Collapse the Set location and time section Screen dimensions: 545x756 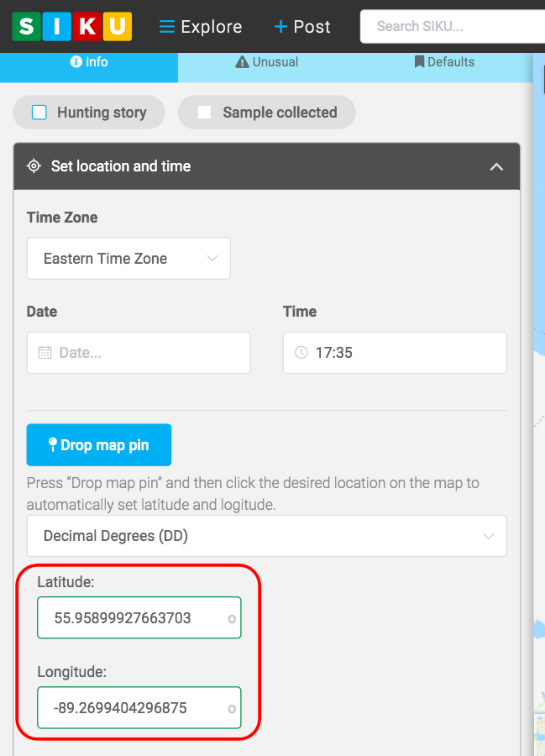pyautogui.click(x=496, y=166)
